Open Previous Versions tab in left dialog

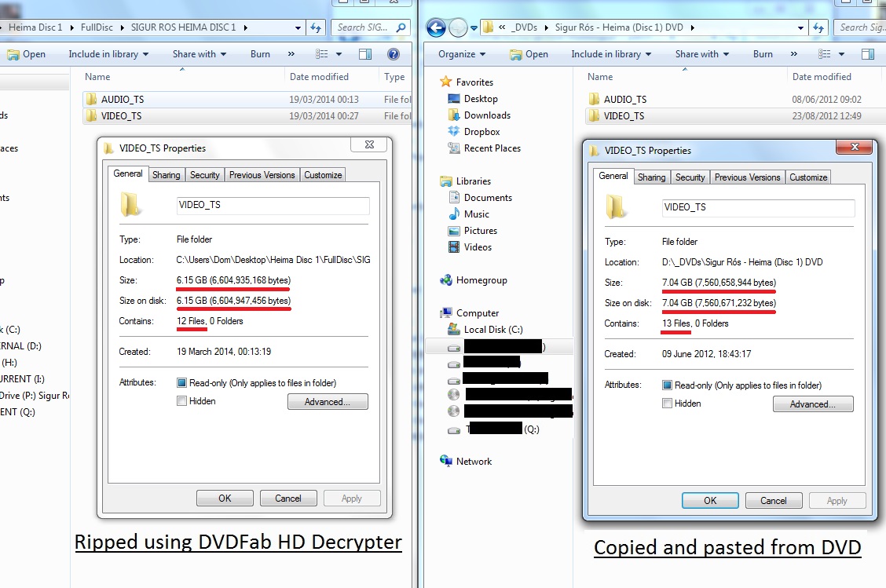(262, 175)
